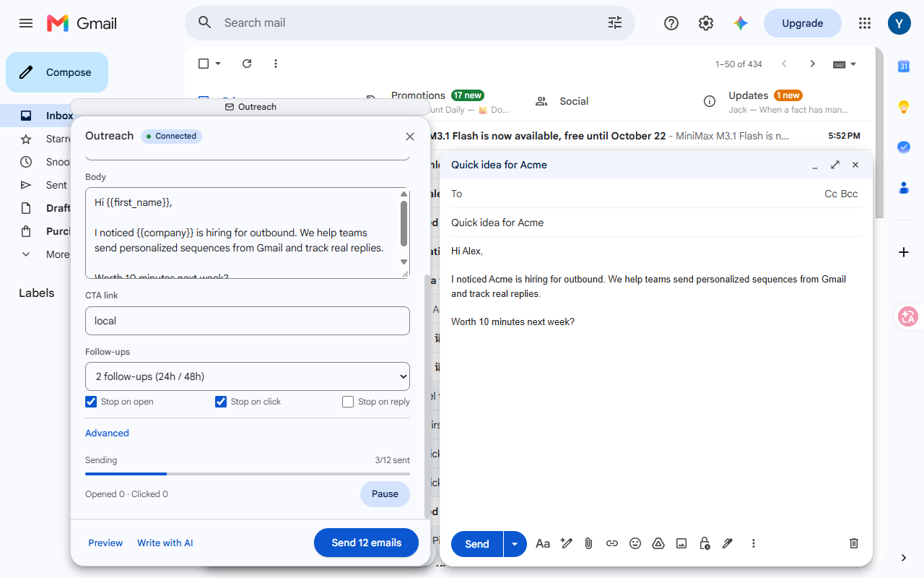Open the Google account avatar Y
924x578 pixels.
[x=899, y=23]
